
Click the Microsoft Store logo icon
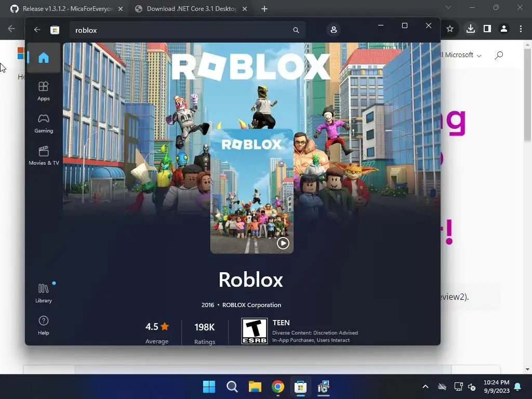[x=55, y=30]
